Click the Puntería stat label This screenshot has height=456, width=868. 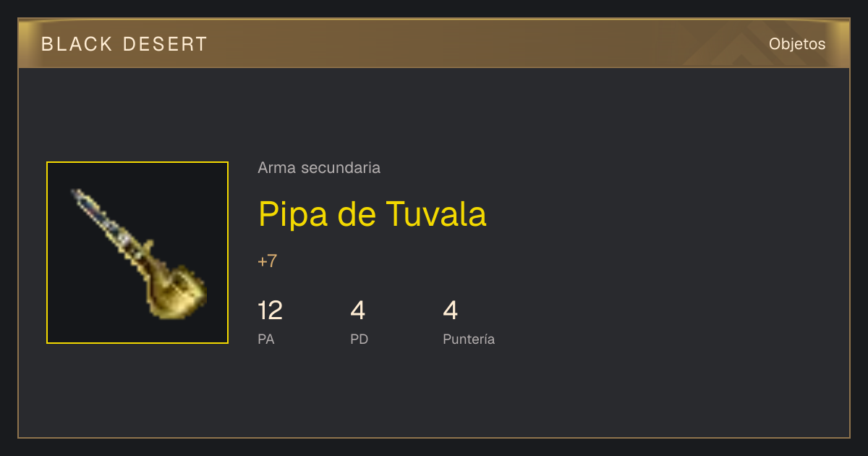point(469,339)
